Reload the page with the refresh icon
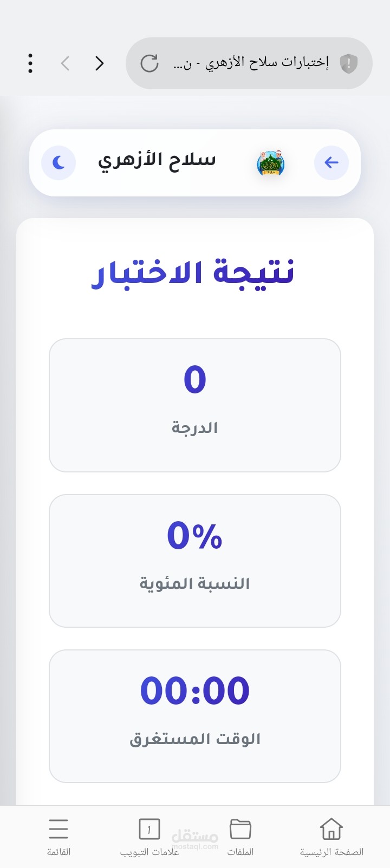The height and width of the screenshot is (868, 390). 151,63
